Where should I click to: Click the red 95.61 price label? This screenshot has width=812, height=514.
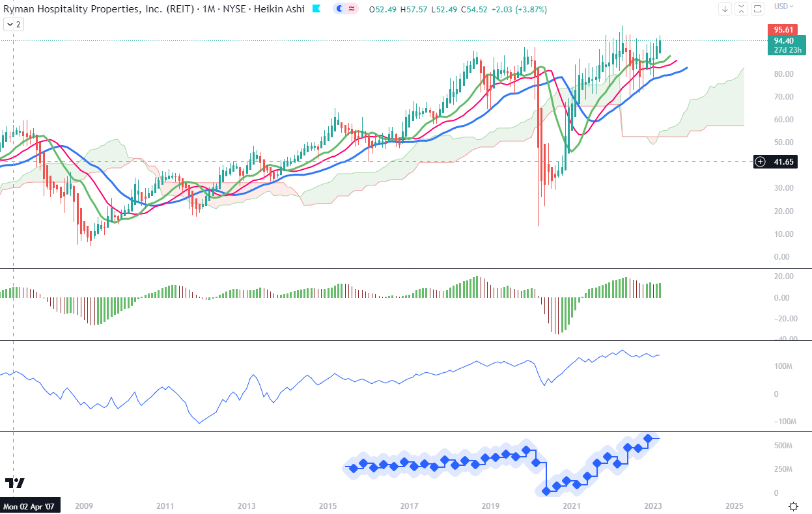click(783, 30)
